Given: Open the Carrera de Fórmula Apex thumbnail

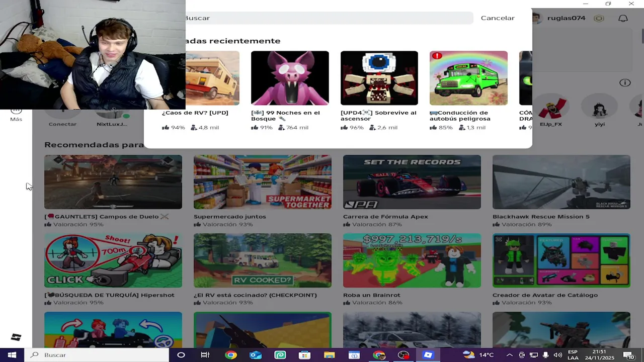Looking at the screenshot, I should 412,182.
